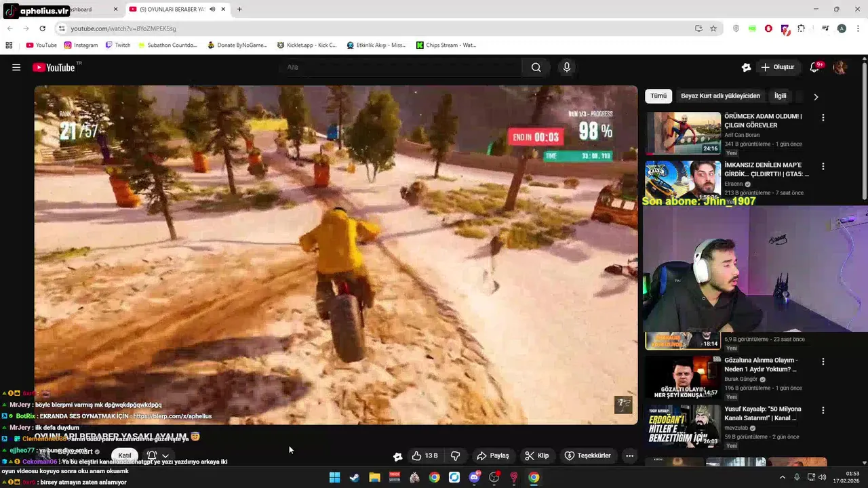
Task: Bookmark this page with the star icon
Action: pyautogui.click(x=713, y=28)
